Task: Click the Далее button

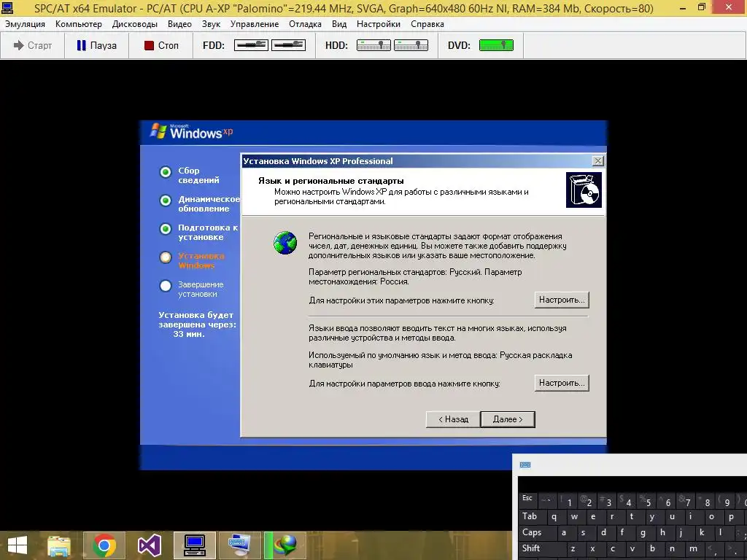Action: 508,419
